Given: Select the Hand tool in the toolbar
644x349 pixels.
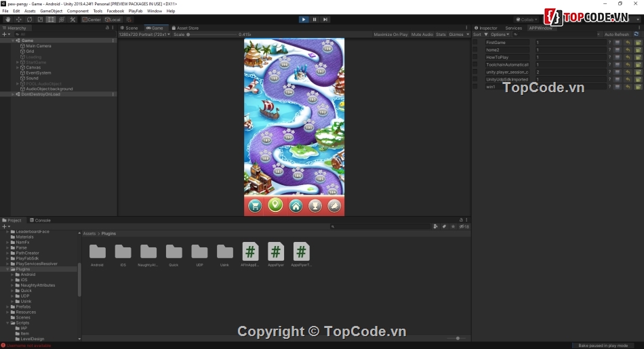Looking at the screenshot, I should tap(8, 19).
